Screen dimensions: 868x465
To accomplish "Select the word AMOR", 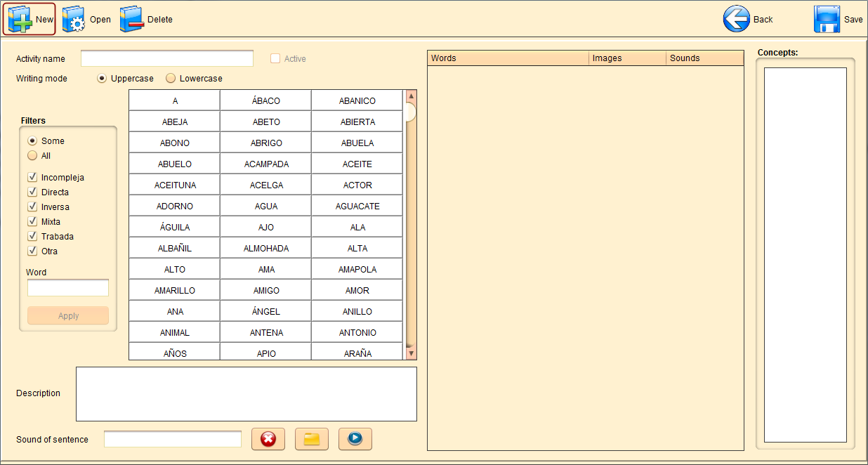I will coord(357,290).
